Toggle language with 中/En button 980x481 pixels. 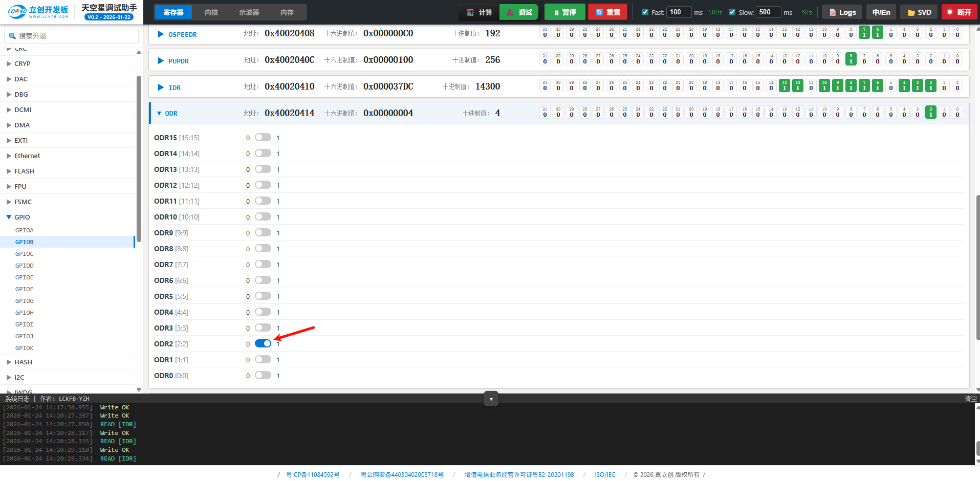point(881,12)
